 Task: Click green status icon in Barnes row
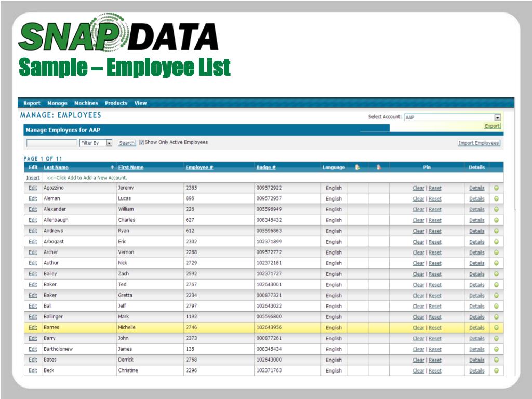[x=496, y=328]
